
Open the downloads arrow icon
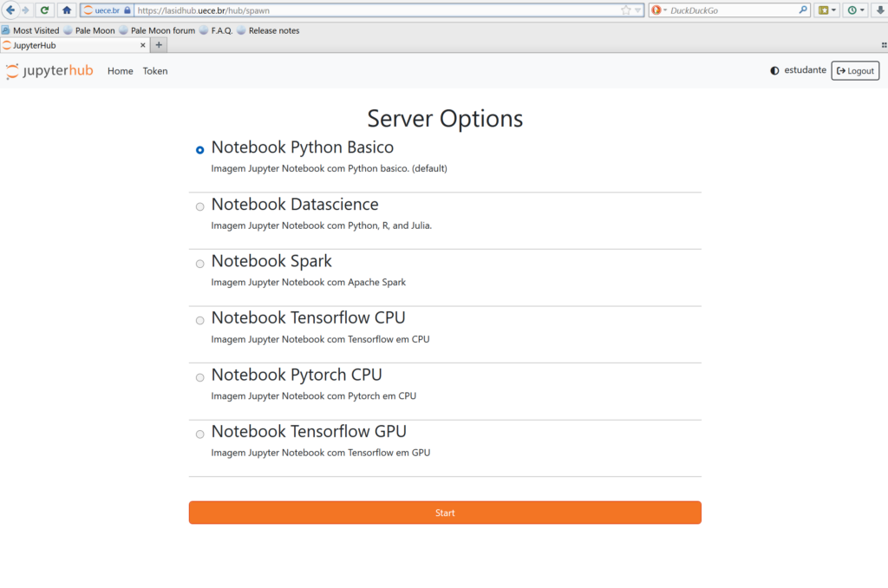point(879,10)
